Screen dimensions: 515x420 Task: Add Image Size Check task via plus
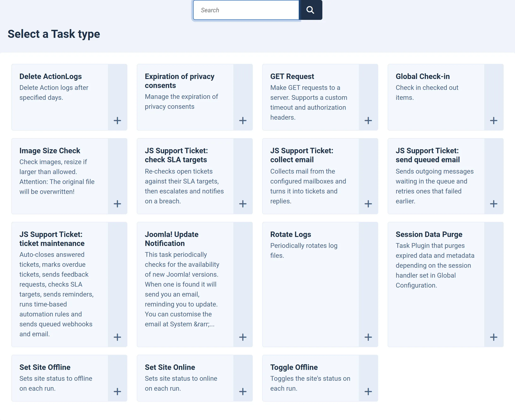click(x=117, y=204)
